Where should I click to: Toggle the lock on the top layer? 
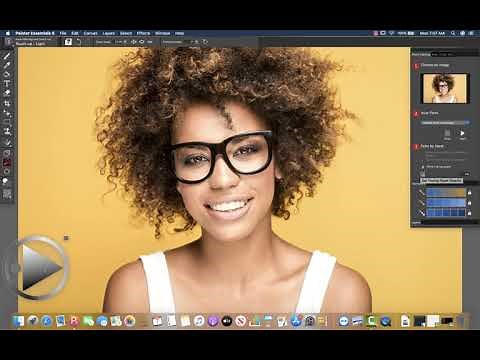tap(470, 193)
